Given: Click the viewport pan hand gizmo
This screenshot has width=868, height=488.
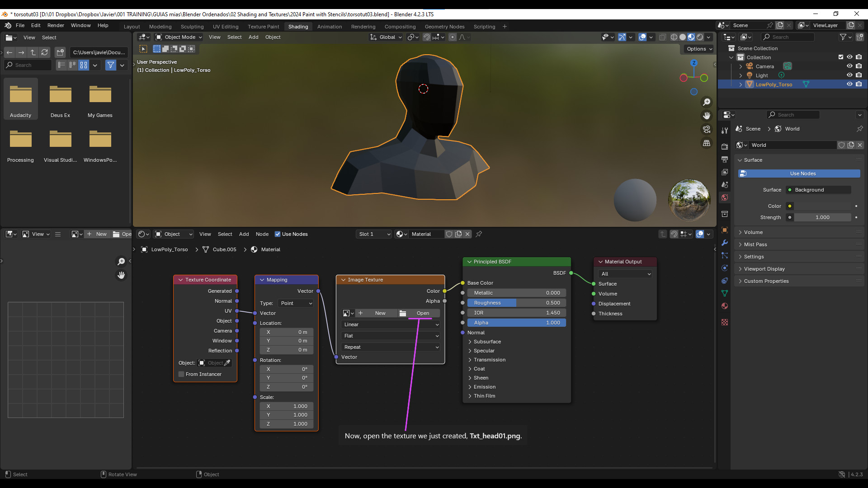Looking at the screenshot, I should coord(707,116).
